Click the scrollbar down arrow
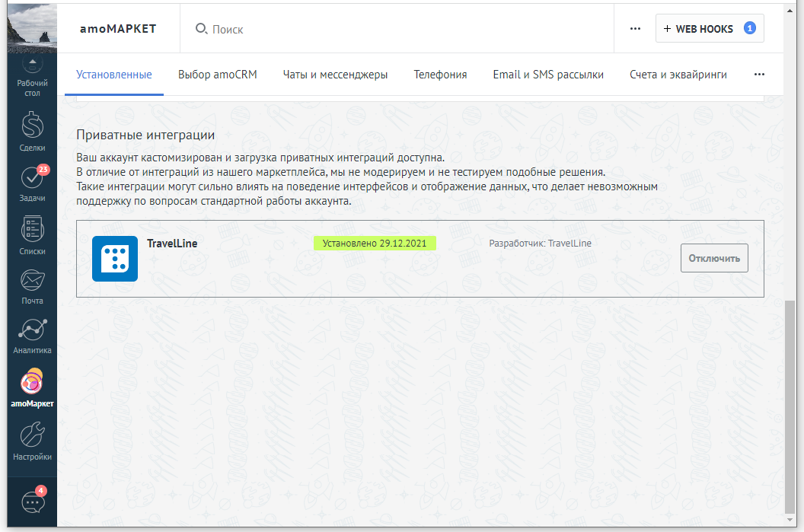 (790, 521)
